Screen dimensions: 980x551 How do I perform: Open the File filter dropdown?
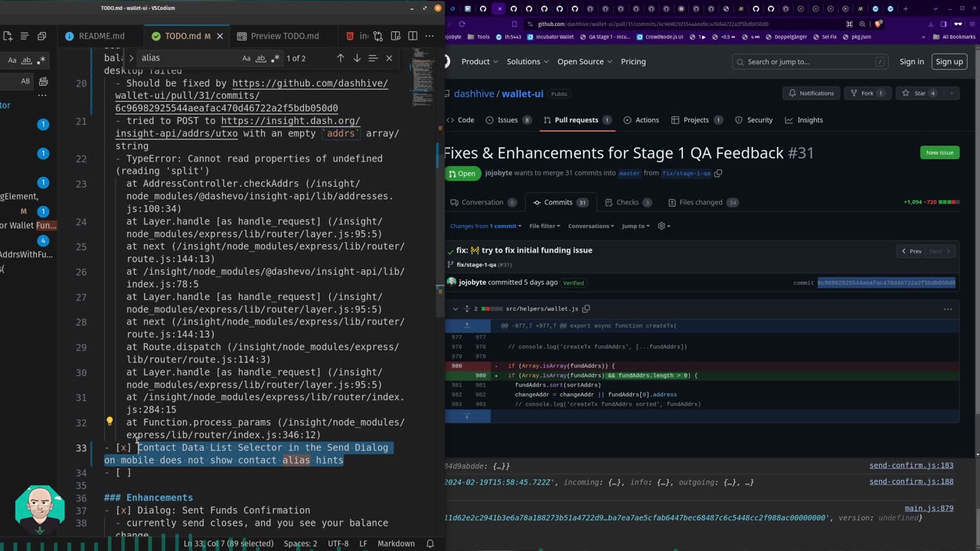tap(544, 227)
